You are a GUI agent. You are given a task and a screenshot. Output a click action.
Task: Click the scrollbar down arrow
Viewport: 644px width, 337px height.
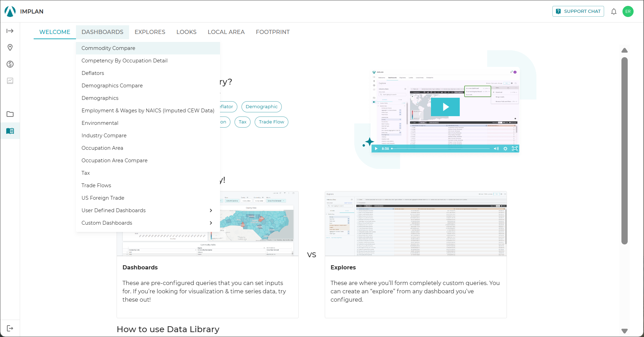click(x=625, y=331)
